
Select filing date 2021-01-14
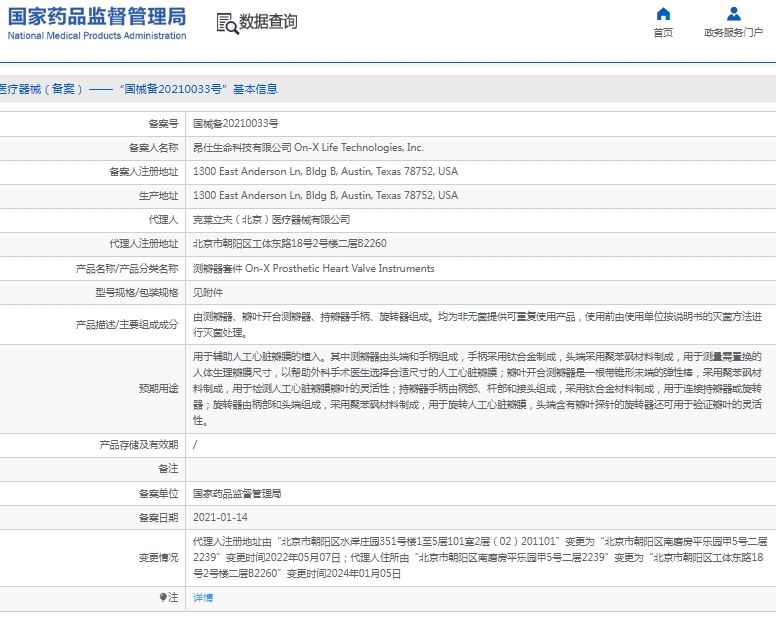coord(220,518)
